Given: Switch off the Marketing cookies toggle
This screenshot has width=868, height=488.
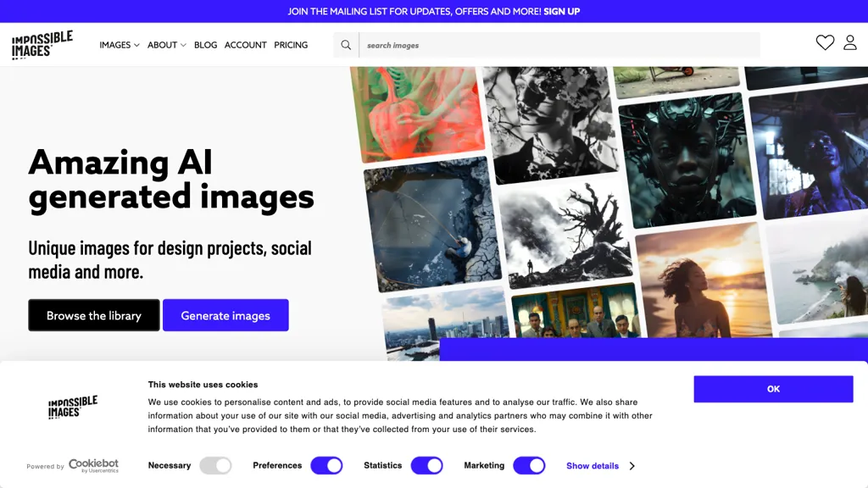Looking at the screenshot, I should [x=529, y=465].
